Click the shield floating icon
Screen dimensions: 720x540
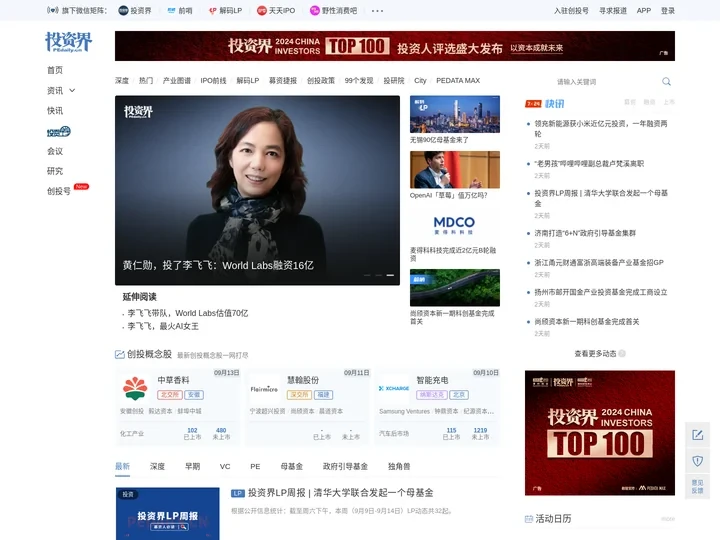[698, 461]
